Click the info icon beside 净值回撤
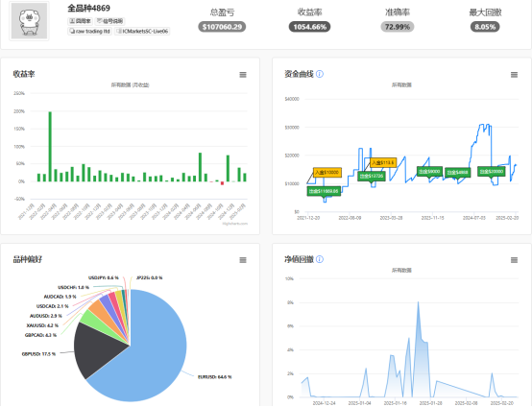The width and height of the screenshot is (532, 407). click(x=320, y=259)
